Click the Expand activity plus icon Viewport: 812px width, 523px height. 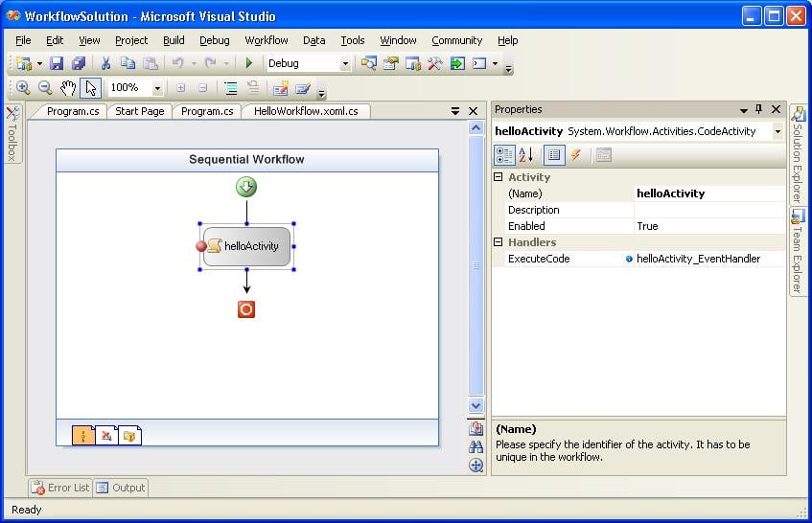tap(181, 88)
